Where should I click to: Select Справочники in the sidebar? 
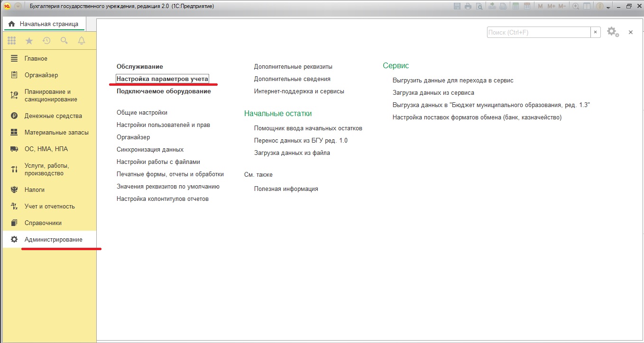tap(43, 223)
